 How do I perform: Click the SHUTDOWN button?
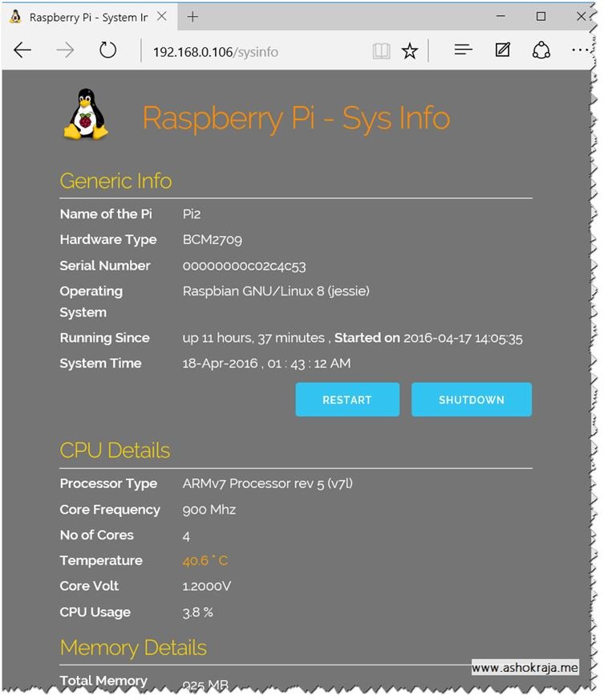tap(472, 400)
